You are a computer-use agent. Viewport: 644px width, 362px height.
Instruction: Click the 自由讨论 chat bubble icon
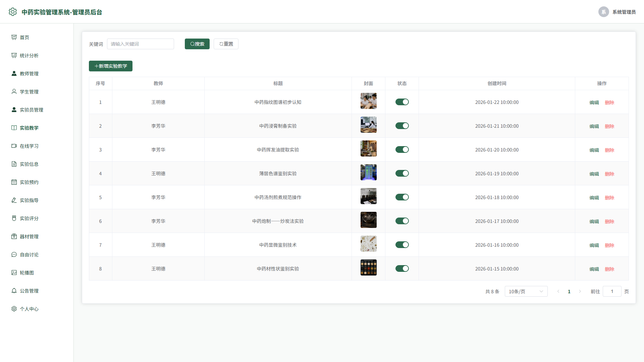tap(14, 254)
